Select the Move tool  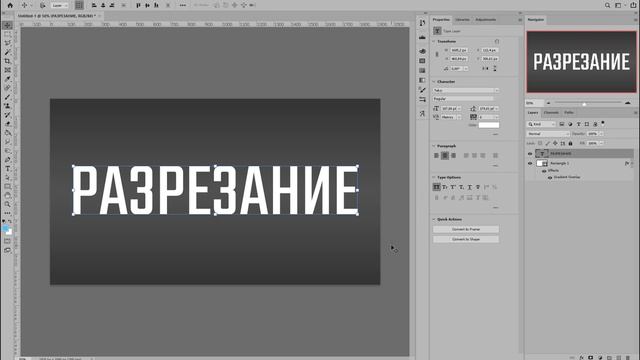click(x=7, y=25)
